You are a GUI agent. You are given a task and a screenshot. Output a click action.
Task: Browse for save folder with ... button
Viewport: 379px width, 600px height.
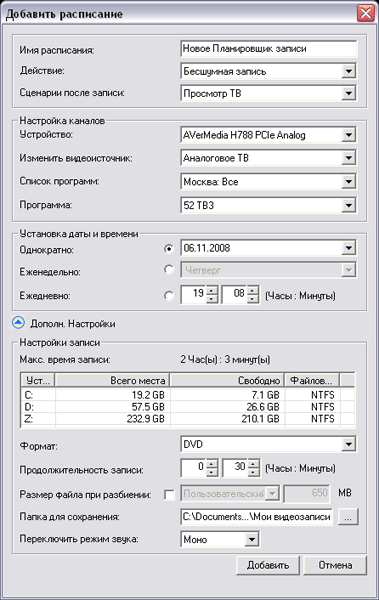coord(348,517)
